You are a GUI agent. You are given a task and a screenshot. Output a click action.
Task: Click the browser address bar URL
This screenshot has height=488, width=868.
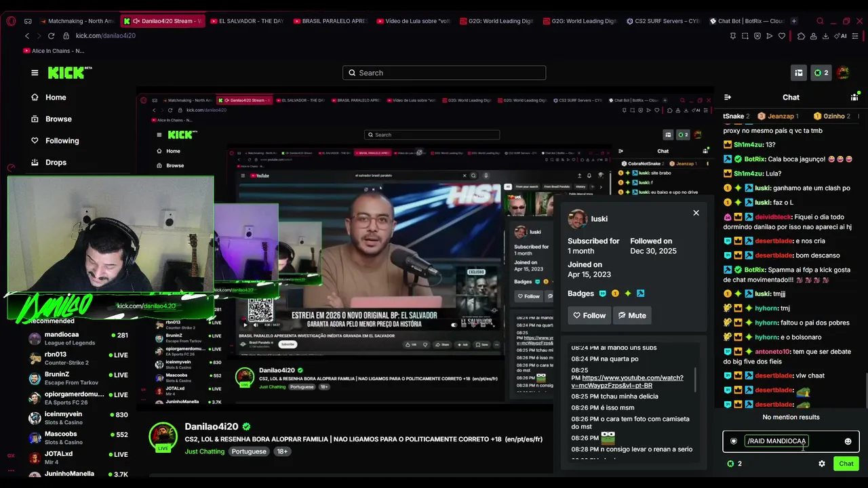[x=105, y=36]
